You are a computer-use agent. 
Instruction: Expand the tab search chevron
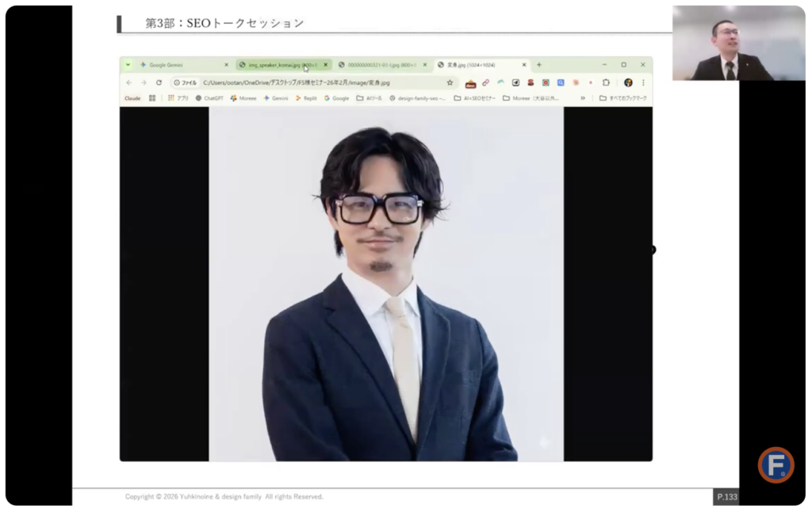128,65
